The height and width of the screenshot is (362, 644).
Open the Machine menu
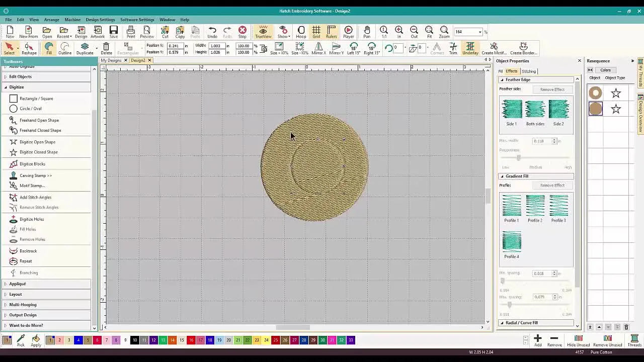pos(72,20)
